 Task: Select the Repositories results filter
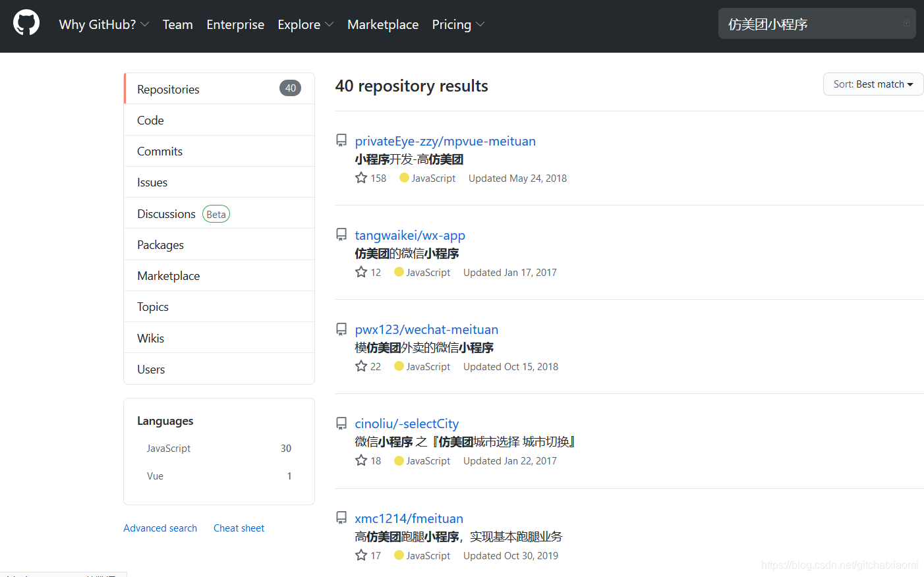click(219, 89)
